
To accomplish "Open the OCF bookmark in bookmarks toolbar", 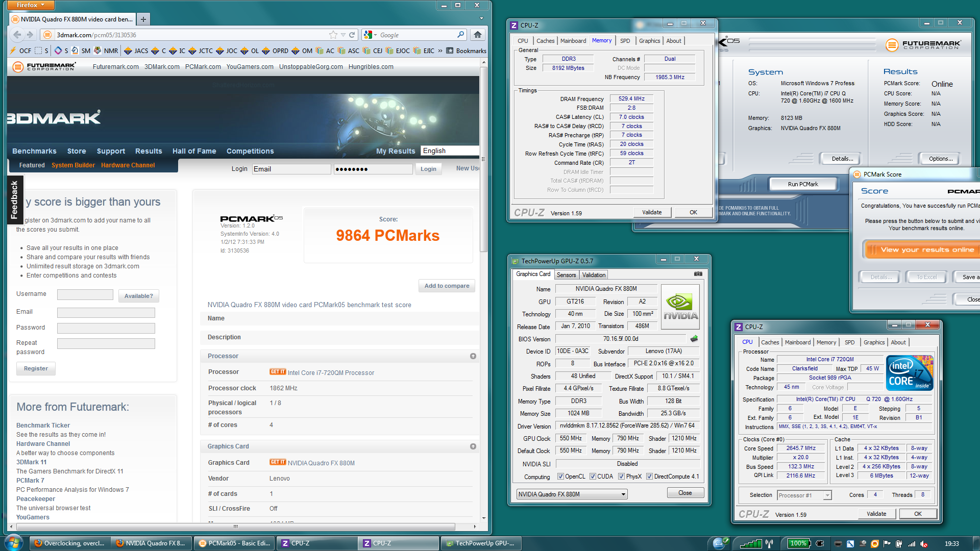I will click(21, 51).
